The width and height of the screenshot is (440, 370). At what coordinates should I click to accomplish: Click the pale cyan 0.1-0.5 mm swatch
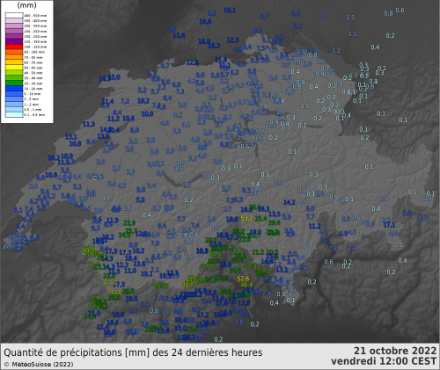click(x=14, y=115)
